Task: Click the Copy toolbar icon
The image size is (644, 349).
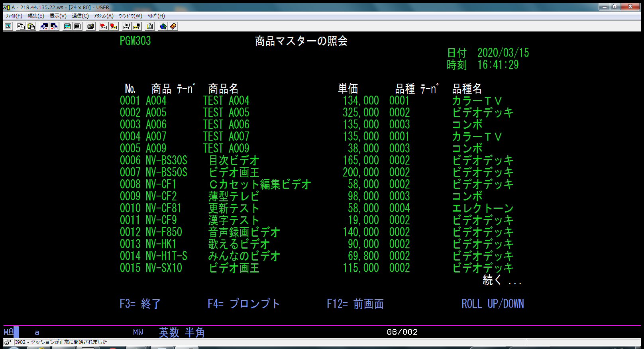Action: tap(21, 26)
